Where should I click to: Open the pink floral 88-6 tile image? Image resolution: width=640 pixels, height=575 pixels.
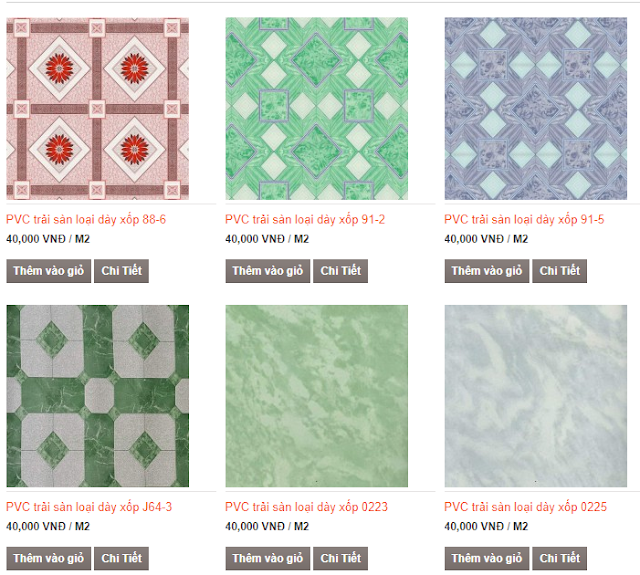point(98,109)
